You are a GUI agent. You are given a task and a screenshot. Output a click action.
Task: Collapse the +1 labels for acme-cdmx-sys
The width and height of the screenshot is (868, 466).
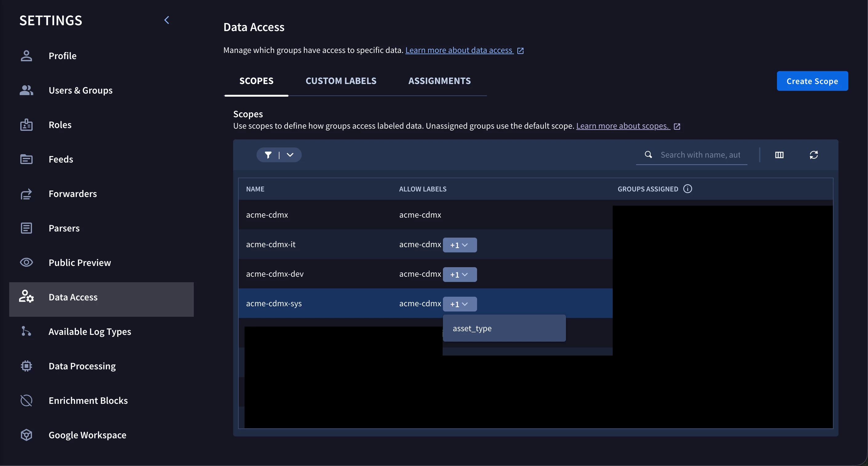click(460, 304)
